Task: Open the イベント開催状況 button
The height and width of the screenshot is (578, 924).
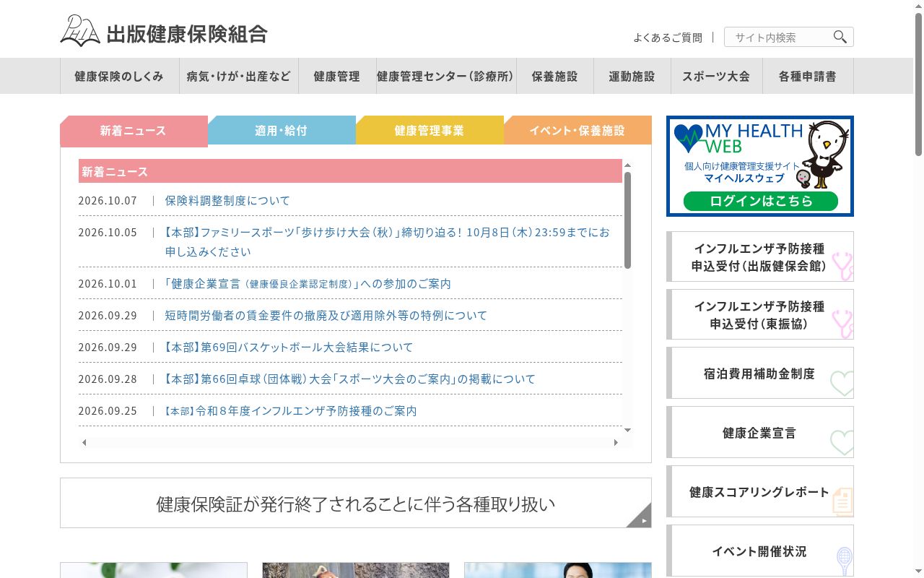Action: (760, 551)
